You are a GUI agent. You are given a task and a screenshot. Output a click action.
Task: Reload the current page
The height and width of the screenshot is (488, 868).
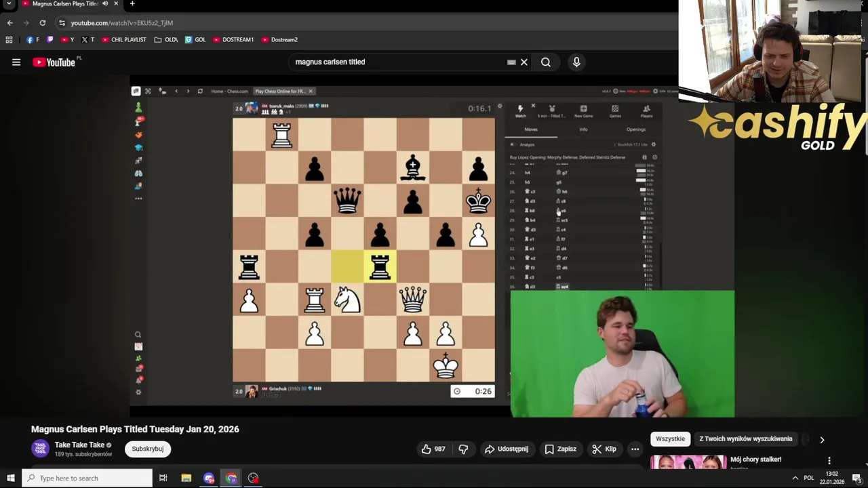(42, 23)
